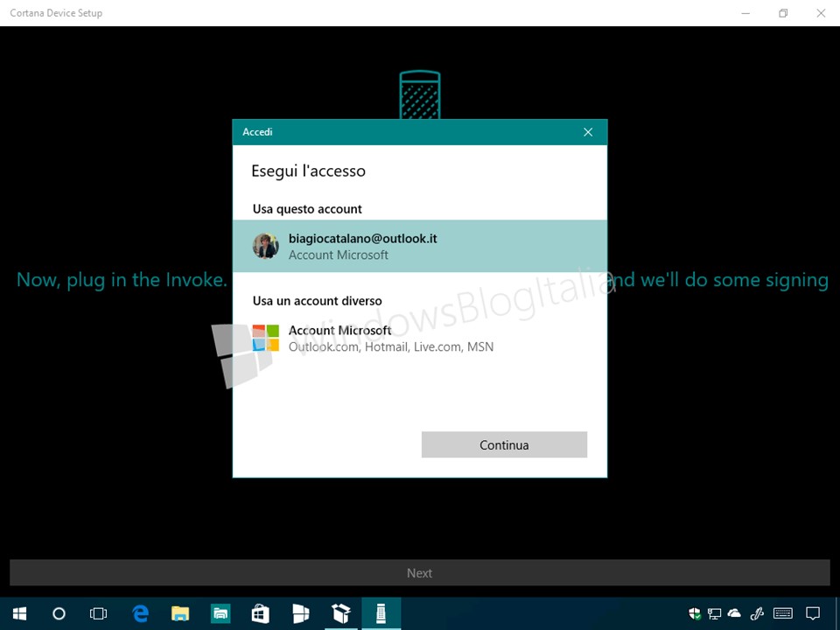The width and height of the screenshot is (840, 630).
Task: Launch Microsoft Edge from the taskbar
Action: click(x=140, y=613)
